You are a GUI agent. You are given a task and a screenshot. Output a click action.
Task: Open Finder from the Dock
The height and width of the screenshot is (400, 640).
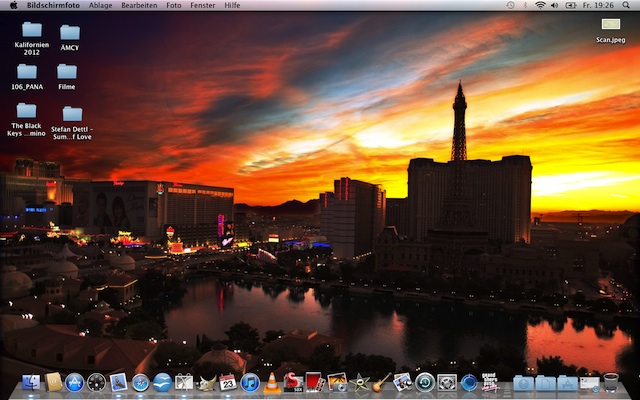coord(31,382)
